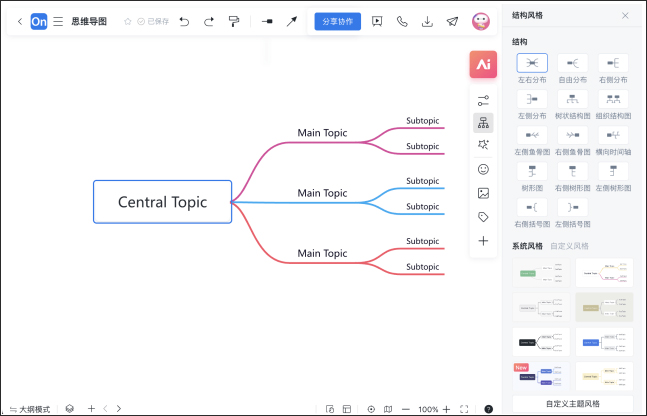Select the relationship arrow tool
Screen dimensions: 647x416
292,21
